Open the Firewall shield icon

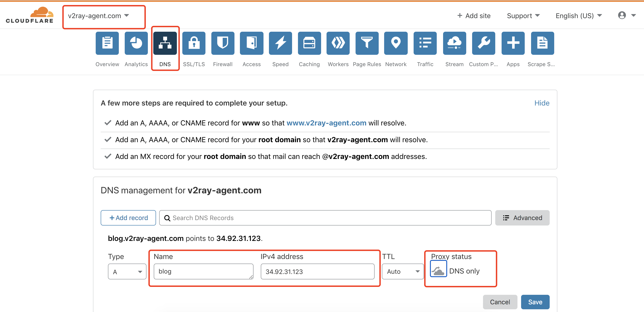222,43
